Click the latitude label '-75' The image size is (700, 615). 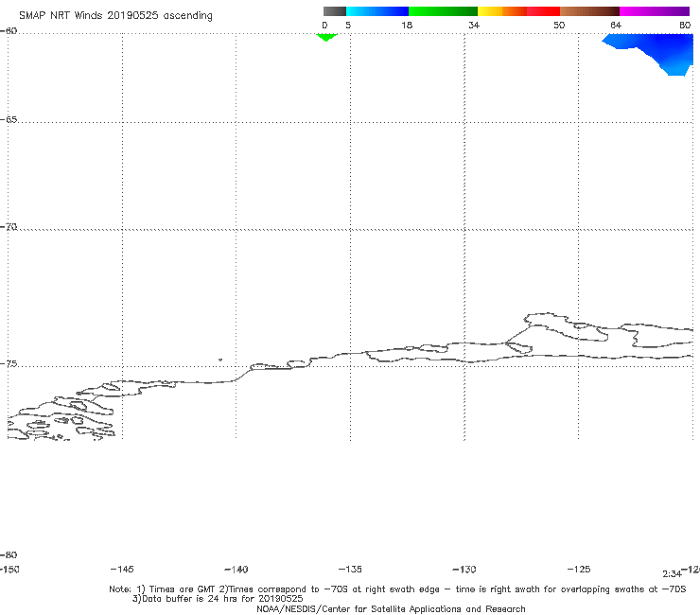pyautogui.click(x=9, y=364)
